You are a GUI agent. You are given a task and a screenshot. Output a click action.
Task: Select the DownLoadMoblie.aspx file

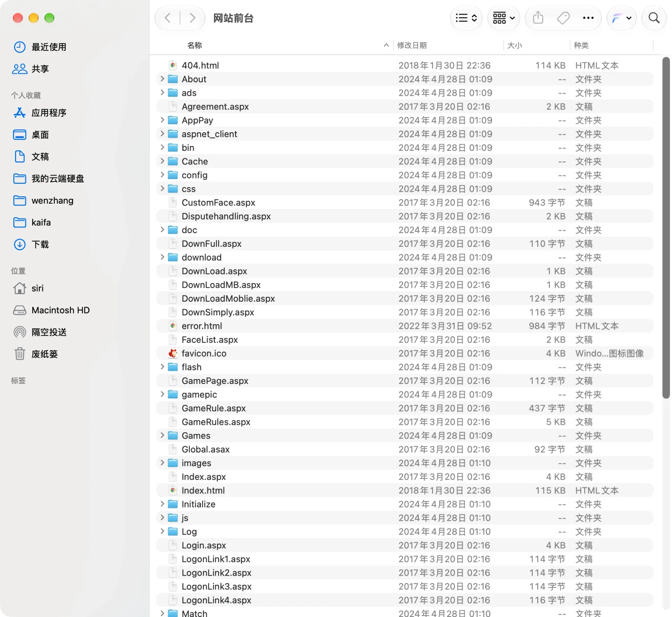(x=405, y=299)
